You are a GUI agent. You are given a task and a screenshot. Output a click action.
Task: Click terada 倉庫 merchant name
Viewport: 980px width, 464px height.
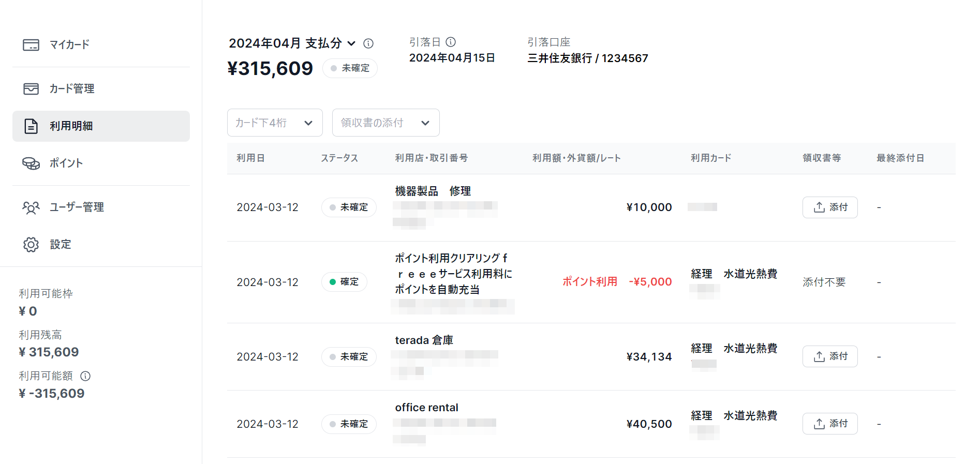[424, 340]
